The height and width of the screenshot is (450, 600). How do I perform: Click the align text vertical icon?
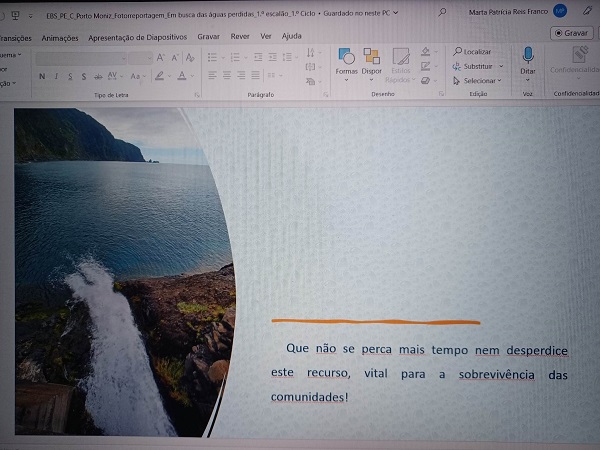click(310, 67)
